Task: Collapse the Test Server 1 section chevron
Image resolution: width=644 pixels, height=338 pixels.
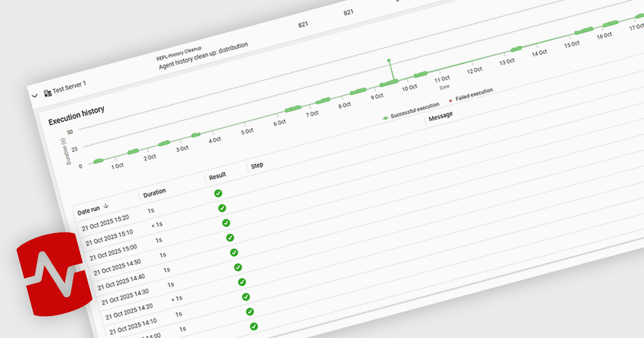Action: pyautogui.click(x=35, y=95)
